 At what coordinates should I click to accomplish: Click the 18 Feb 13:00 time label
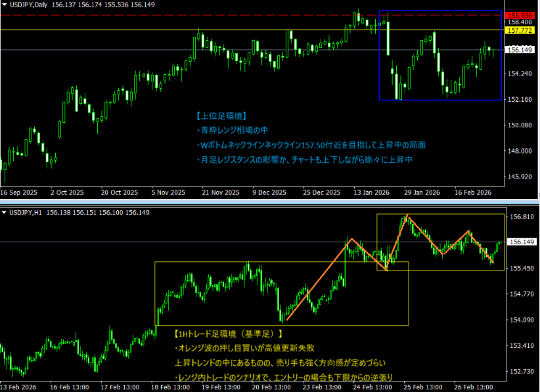click(170, 387)
